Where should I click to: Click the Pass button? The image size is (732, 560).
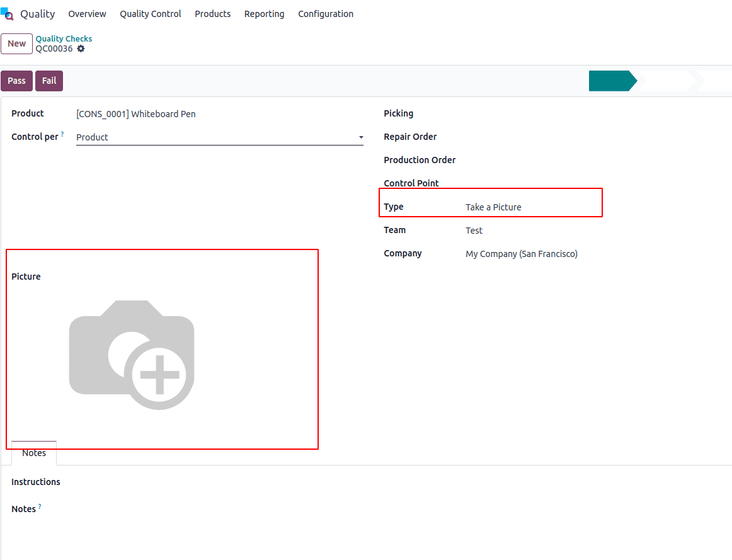click(x=16, y=81)
